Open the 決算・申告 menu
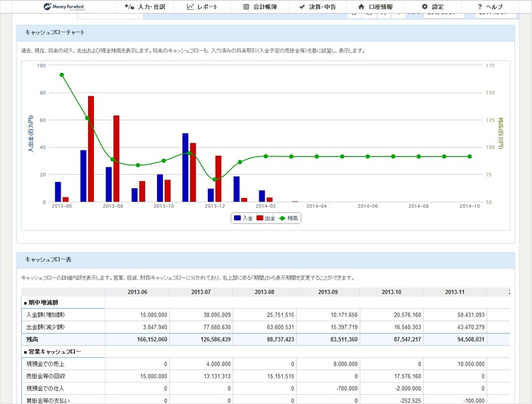532x404 pixels. tap(318, 7)
